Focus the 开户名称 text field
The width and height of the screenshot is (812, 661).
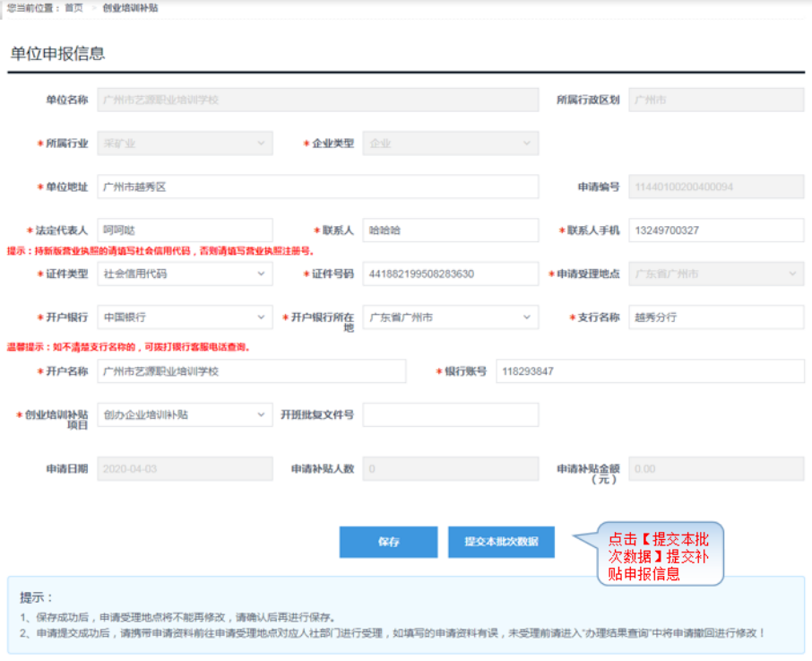(x=251, y=370)
